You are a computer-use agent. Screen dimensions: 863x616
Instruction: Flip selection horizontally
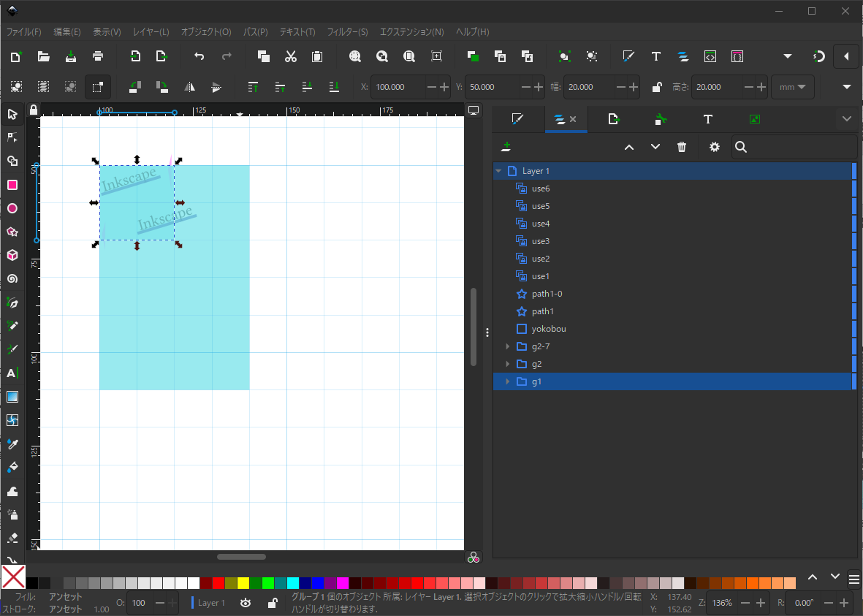point(190,87)
